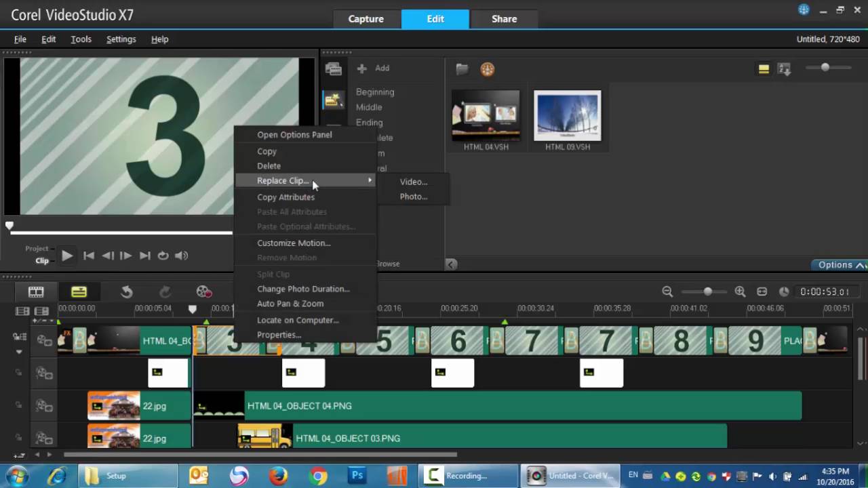Step to previous frame
Viewport: 868px width, 488px height.
coord(107,256)
